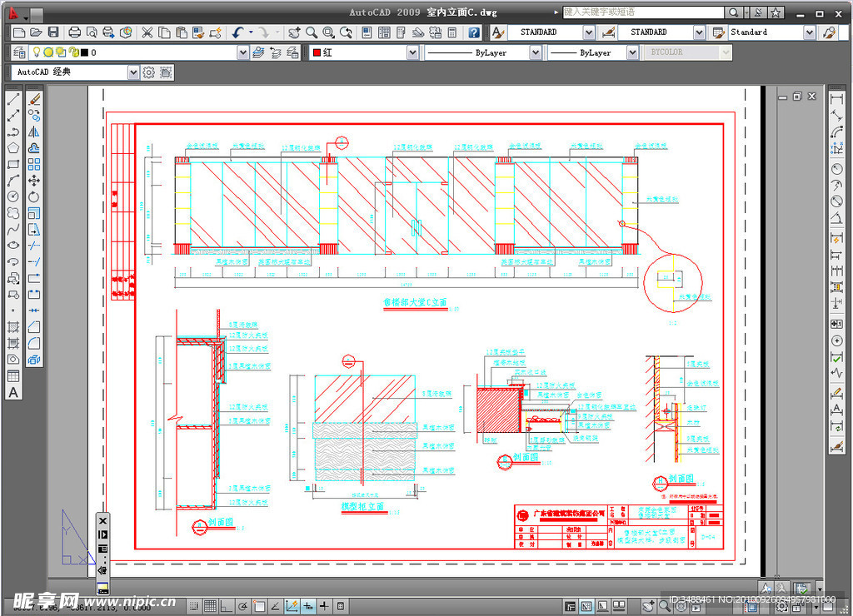Click the Save icon in toolbar
The image size is (853, 616).
coord(53,32)
